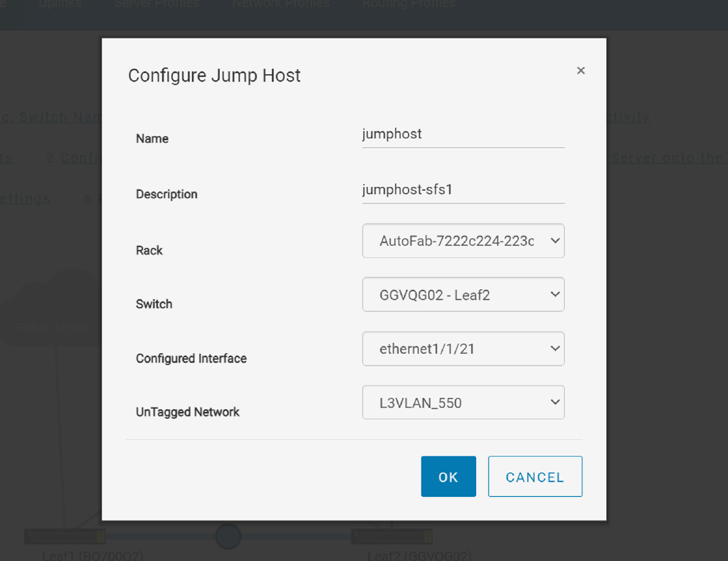The height and width of the screenshot is (561, 728).
Task: Click into the Description text field
Action: 463,190
